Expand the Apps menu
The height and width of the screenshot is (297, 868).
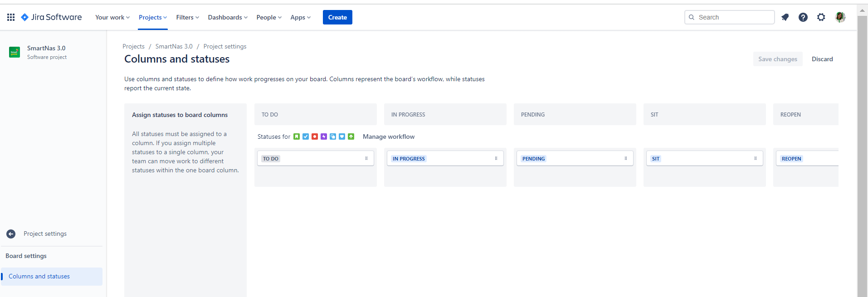301,17
